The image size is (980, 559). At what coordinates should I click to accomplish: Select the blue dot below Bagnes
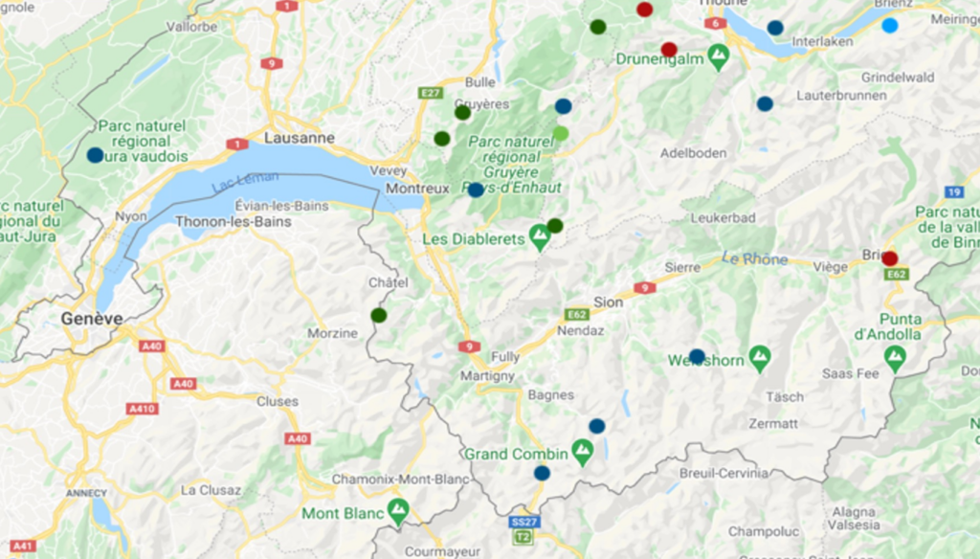597,427
